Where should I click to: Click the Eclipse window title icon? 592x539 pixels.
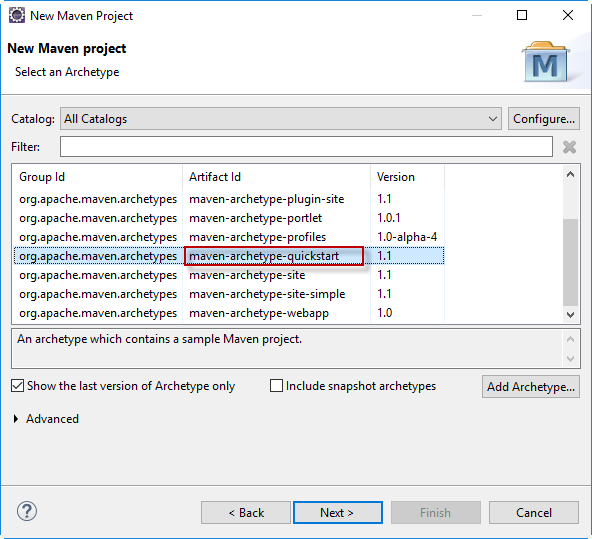coord(17,15)
